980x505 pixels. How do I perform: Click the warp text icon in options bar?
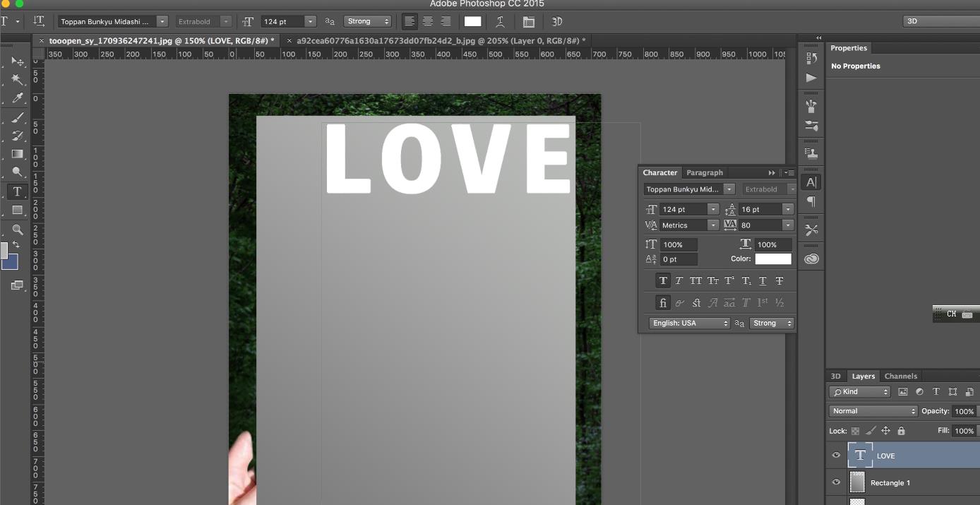pyautogui.click(x=500, y=22)
